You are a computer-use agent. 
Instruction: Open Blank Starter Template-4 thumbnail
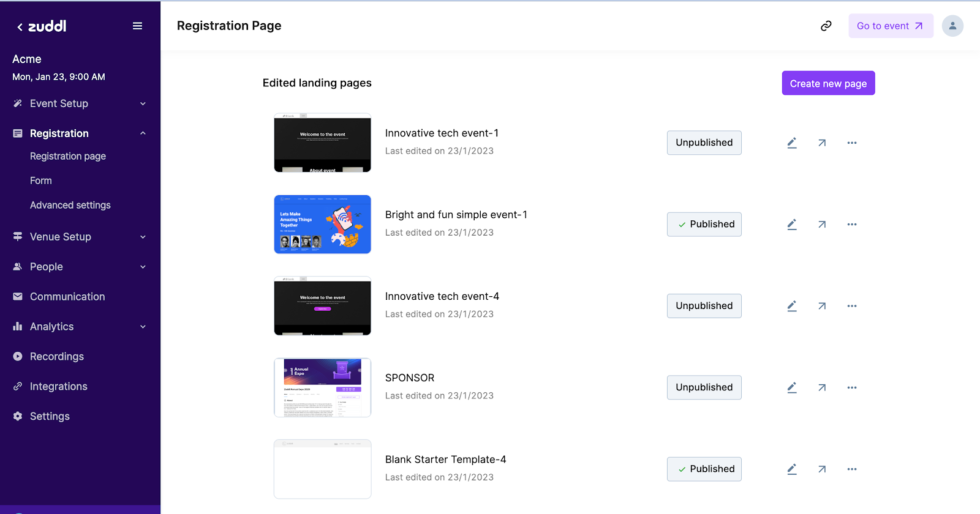(x=323, y=469)
